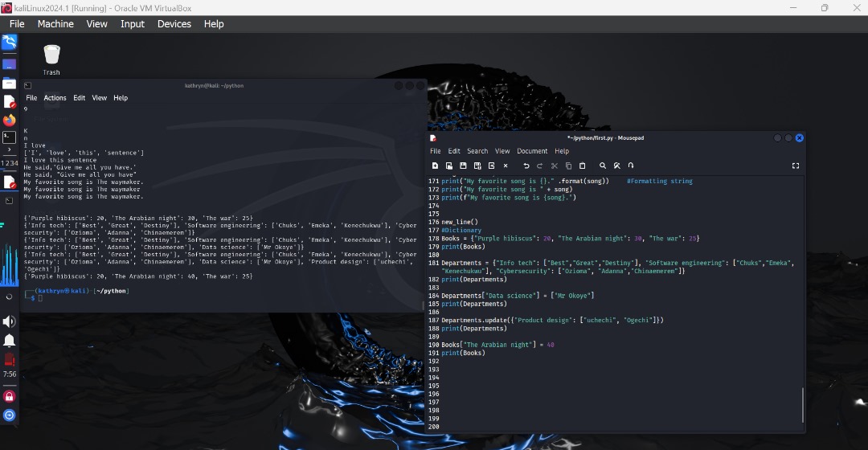868x450 pixels.
Task: Copy selection with Mousepad's copy icon
Action: point(568,166)
